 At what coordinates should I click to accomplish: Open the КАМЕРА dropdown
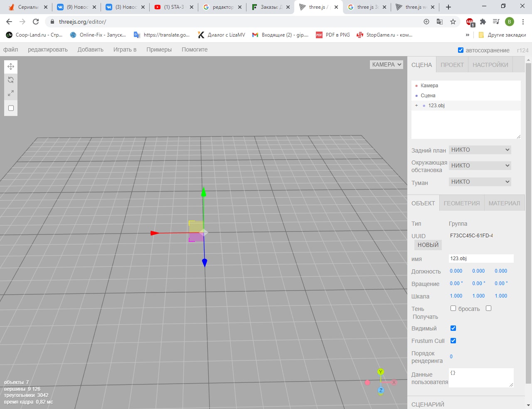coord(387,64)
